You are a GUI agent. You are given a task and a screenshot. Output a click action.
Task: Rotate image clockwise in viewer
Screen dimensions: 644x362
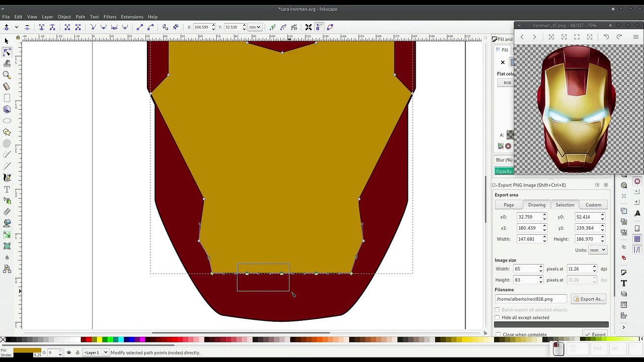[x=619, y=37]
